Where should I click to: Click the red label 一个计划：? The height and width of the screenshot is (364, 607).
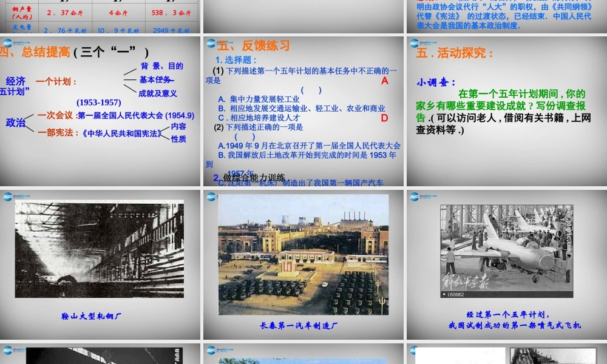point(56,82)
